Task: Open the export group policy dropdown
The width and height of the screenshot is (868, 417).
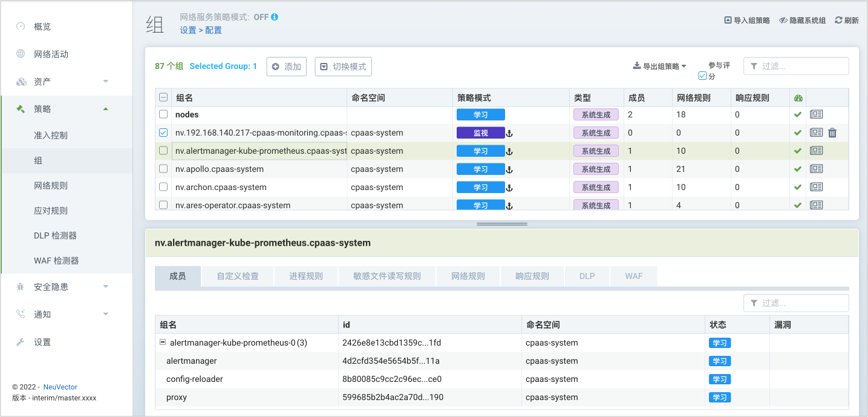Action: (659, 67)
